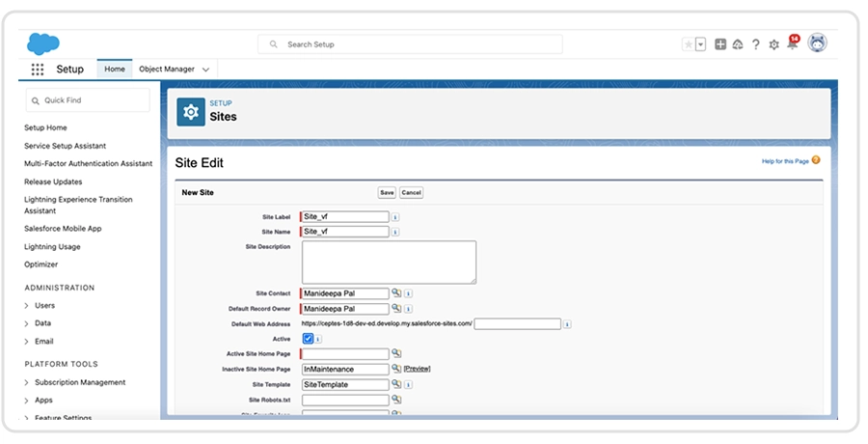
Task: Click the notifications bell icon
Action: [792, 44]
